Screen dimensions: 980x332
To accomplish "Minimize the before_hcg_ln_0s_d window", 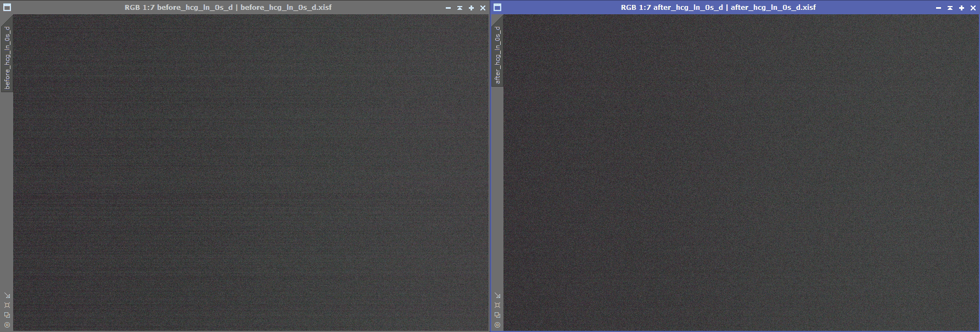I will pos(448,8).
